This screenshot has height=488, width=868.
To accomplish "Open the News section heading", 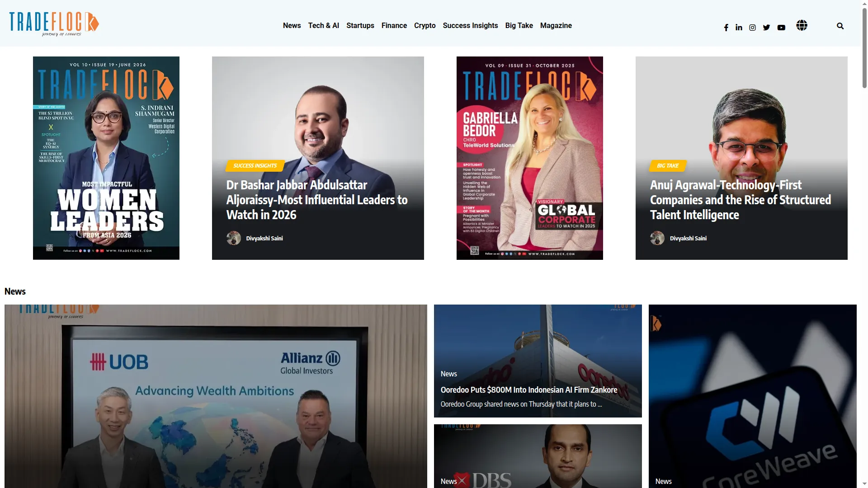I will tap(15, 291).
